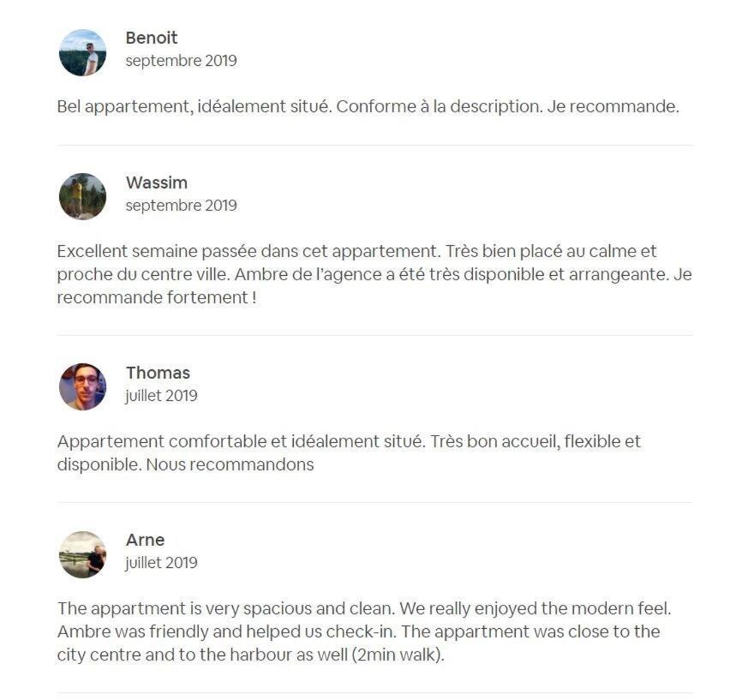This screenshot has height=700, width=748.
Task: Click 'Nous recommandons' in Thomas's review
Action: (x=230, y=464)
